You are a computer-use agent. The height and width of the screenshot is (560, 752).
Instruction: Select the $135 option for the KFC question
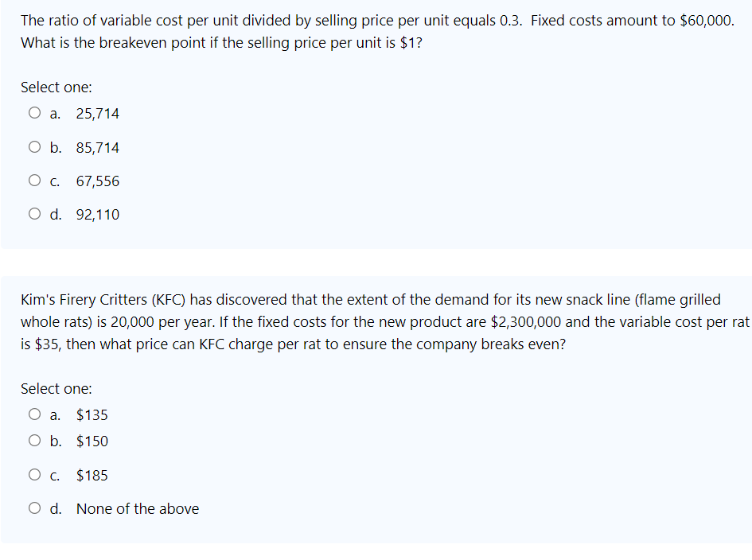[34, 414]
